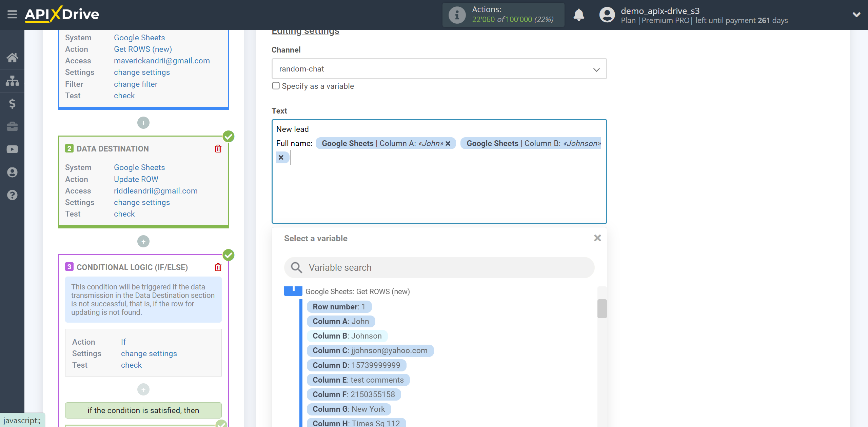Click check link in Data Destination
This screenshot has height=427, width=868.
[x=124, y=214]
